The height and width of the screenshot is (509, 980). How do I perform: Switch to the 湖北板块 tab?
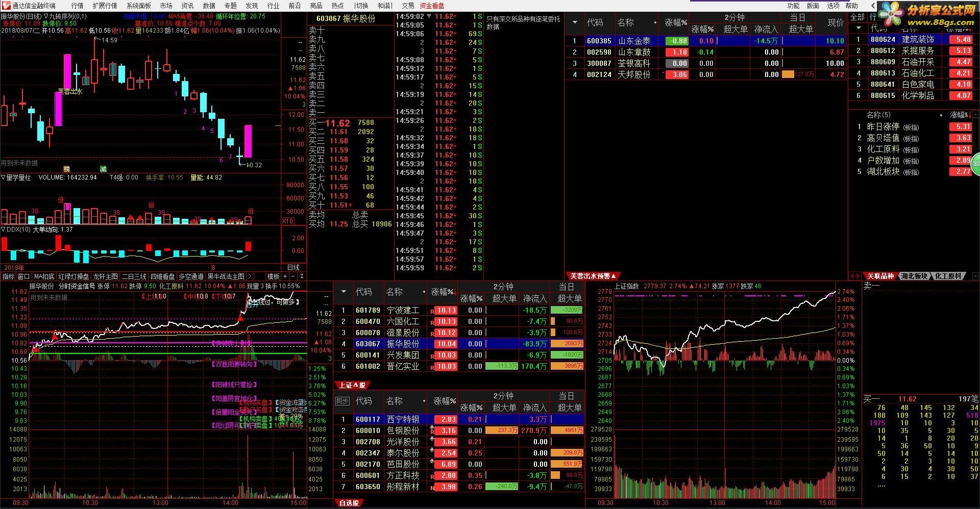[x=914, y=276]
